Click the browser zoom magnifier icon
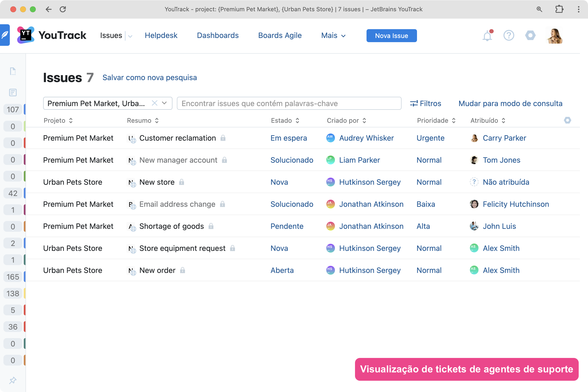Viewport: 588px width, 392px height. click(x=539, y=9)
